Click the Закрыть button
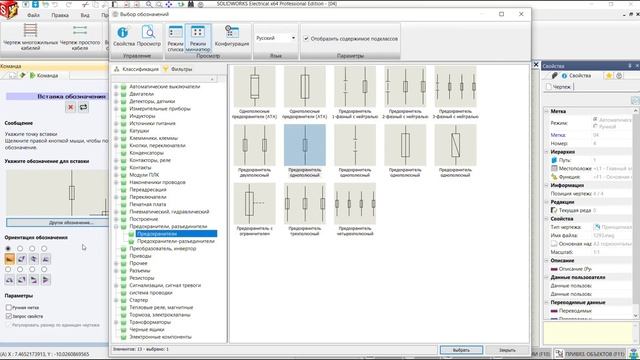 (x=507, y=350)
